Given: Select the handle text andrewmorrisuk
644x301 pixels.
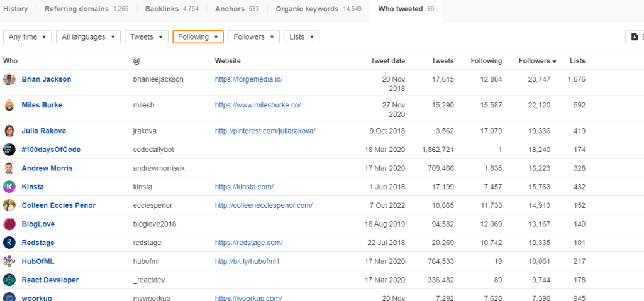Looking at the screenshot, I should [x=159, y=168].
